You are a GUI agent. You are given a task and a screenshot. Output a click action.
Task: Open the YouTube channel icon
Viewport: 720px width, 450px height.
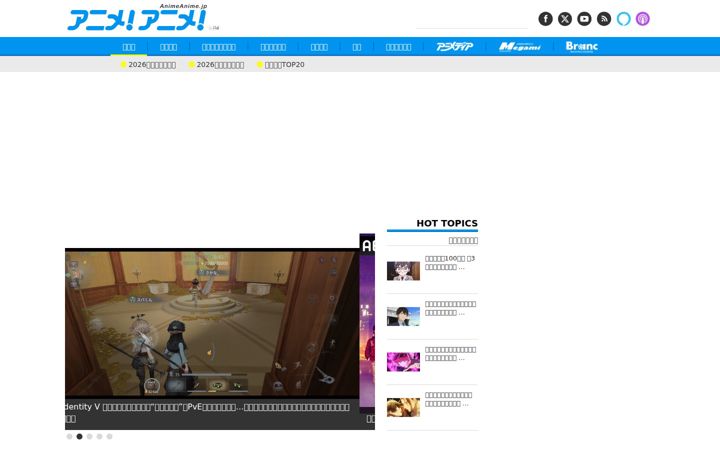584,19
